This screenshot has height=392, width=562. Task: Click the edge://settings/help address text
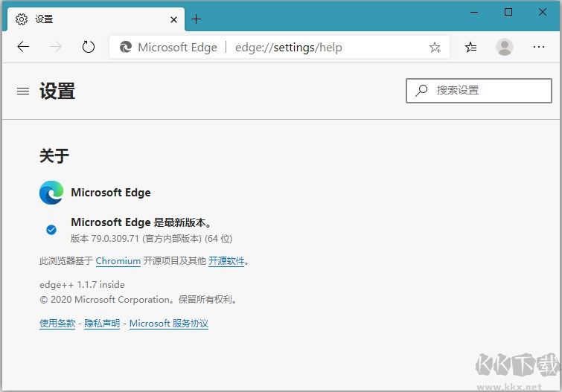point(289,48)
